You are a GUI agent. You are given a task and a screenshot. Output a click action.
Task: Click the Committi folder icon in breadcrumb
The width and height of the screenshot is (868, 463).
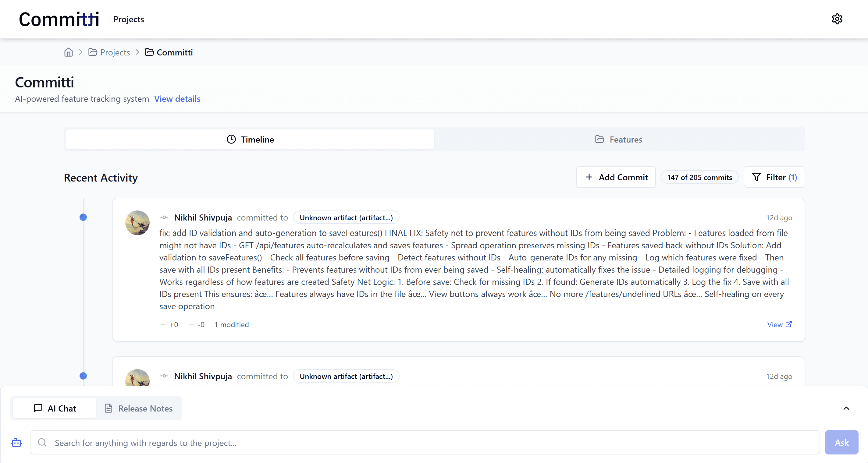pyautogui.click(x=149, y=52)
